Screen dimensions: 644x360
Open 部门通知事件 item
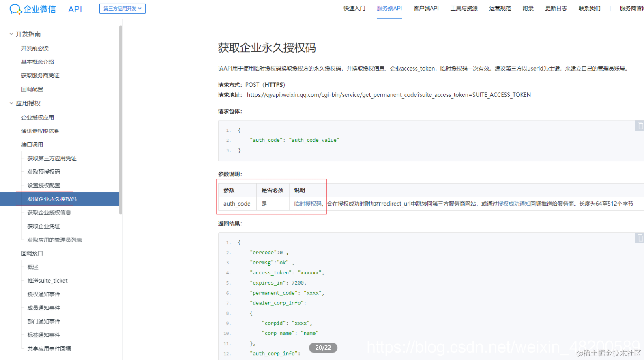[43, 321]
